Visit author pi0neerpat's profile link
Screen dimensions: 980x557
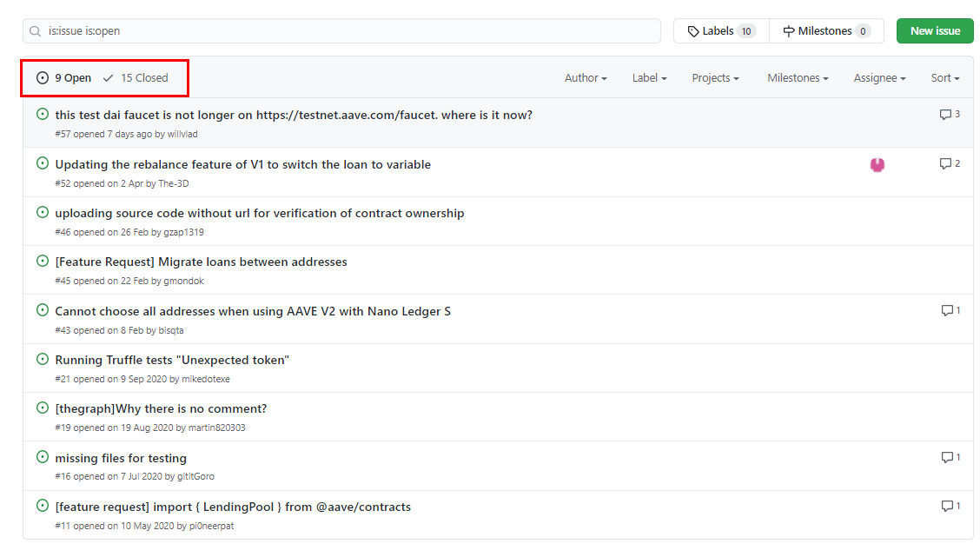[212, 527]
